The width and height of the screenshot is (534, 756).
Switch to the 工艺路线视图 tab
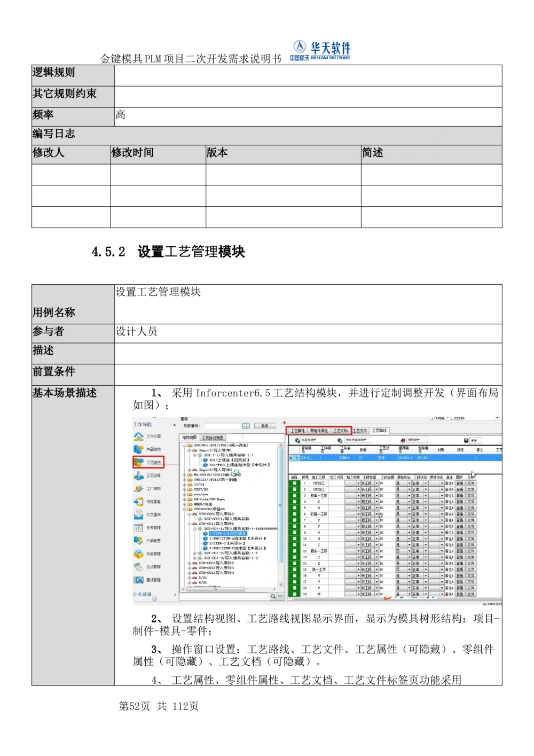(213, 438)
